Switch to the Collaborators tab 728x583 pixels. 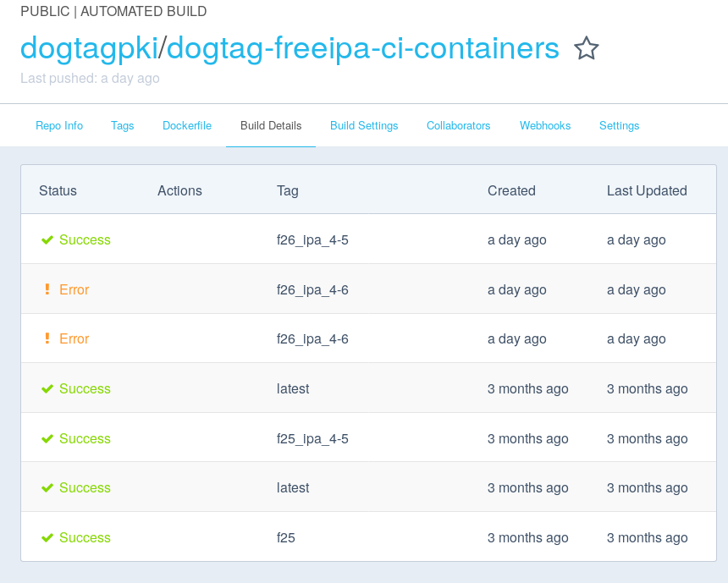pyautogui.click(x=458, y=125)
